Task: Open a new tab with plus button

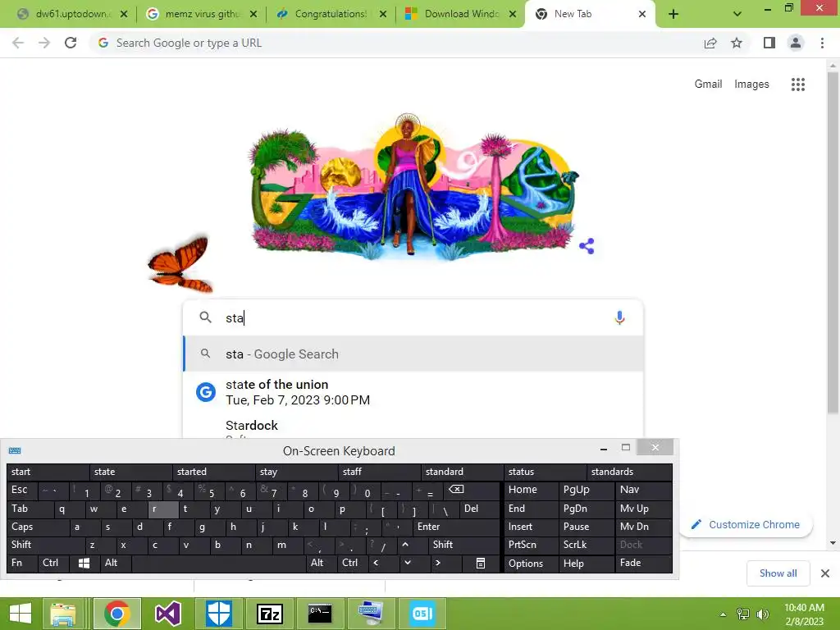Action: 673,14
